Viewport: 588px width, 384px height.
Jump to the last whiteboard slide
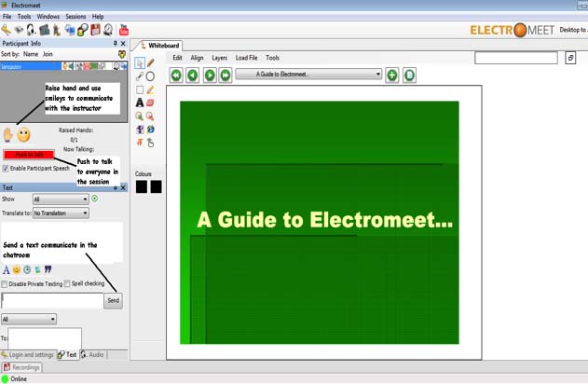click(x=226, y=75)
